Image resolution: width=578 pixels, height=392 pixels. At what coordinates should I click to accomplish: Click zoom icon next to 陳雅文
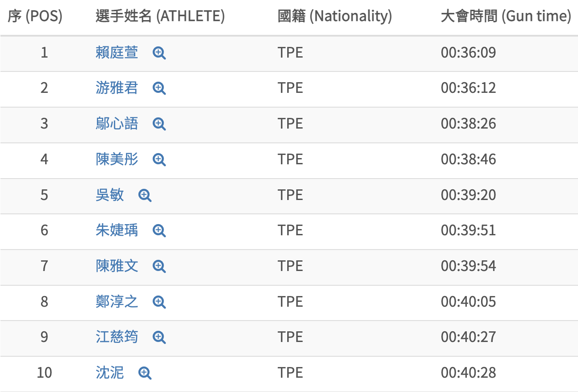159,266
